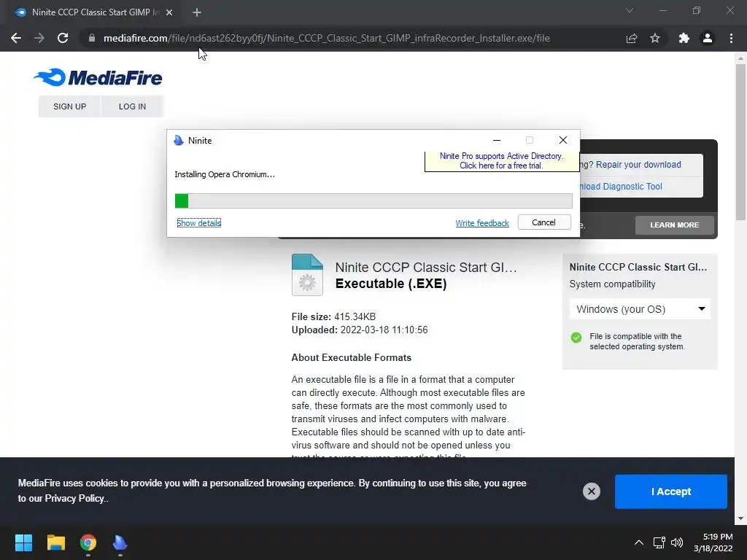The image size is (747, 560).
Task: Click Ninite icon in taskbar
Action: coord(120,542)
